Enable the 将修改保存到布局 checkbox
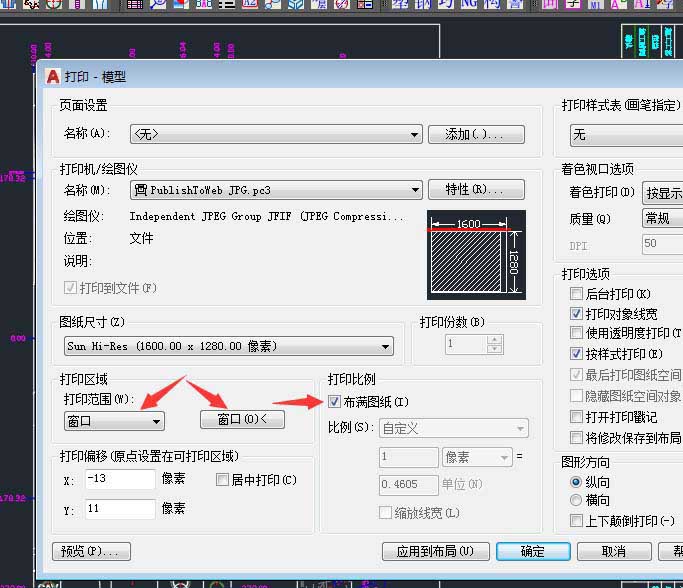This screenshot has height=588, width=683. click(x=576, y=437)
